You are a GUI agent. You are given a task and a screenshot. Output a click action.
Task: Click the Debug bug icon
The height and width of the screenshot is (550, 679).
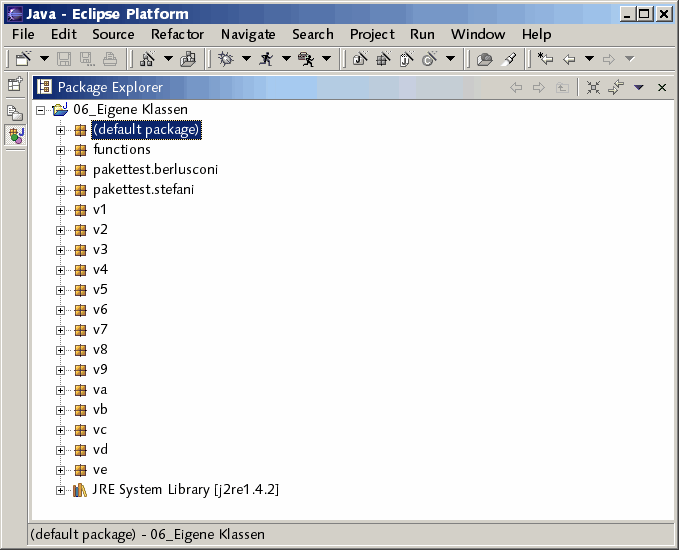pyautogui.click(x=226, y=59)
